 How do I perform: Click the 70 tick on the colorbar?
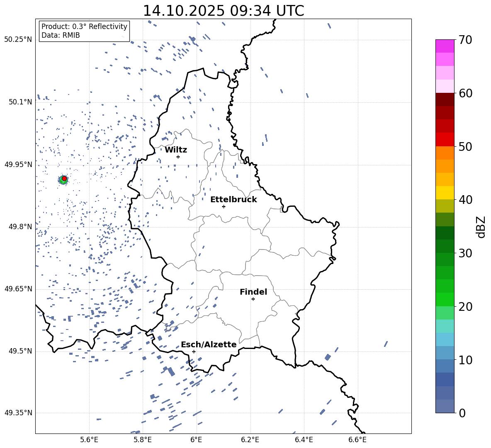click(x=465, y=40)
